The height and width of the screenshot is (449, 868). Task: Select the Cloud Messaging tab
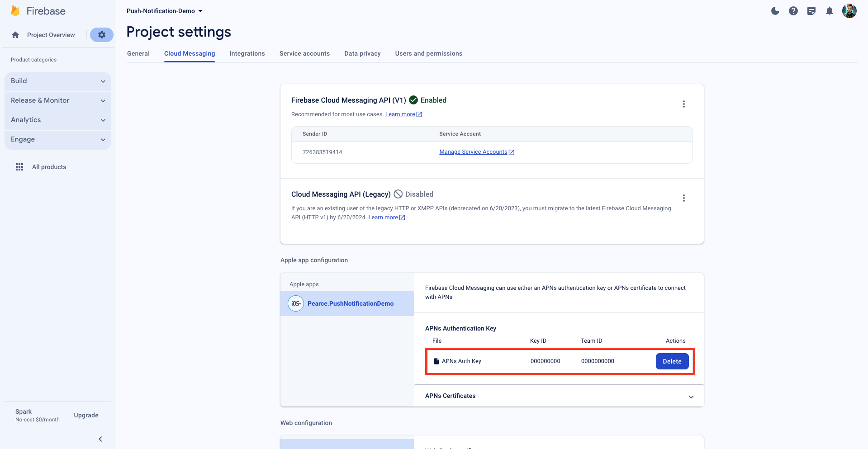190,53
